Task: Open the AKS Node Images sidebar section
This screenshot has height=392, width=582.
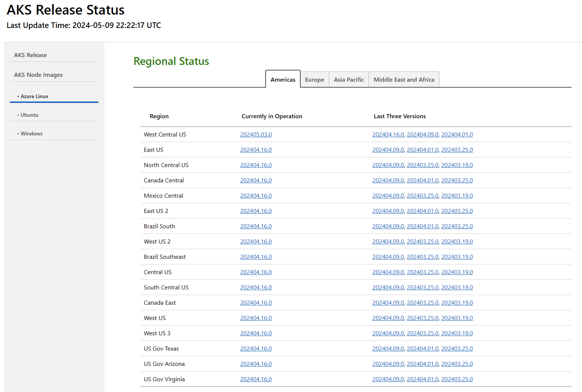Action: 38,75
